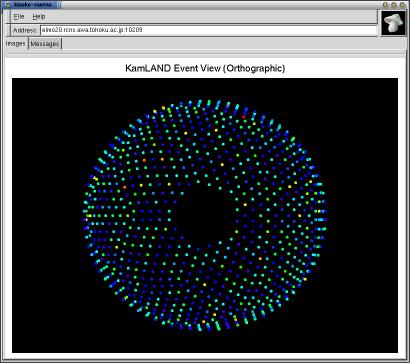The width and height of the screenshot is (410, 363).
Task: Click inside the Address input field
Action: click(208, 30)
